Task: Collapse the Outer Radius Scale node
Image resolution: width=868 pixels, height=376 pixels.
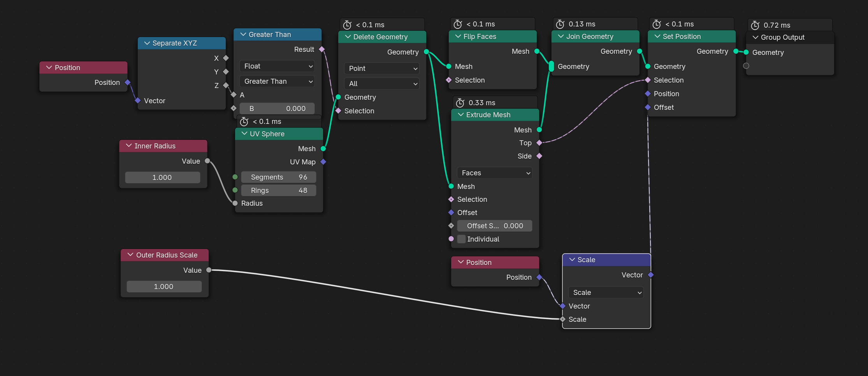Action: tap(131, 255)
